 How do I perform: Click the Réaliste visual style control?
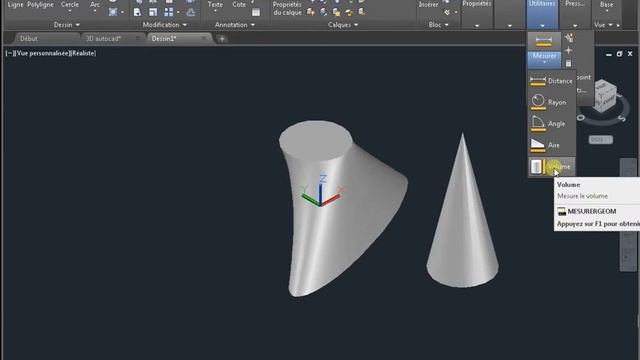tap(83, 53)
